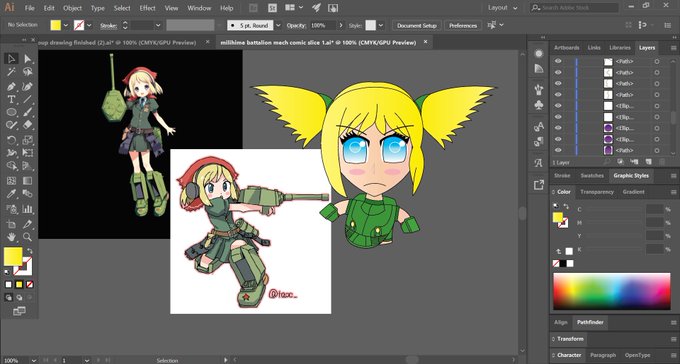Open the Effect menu
The image size is (680, 364).
point(147,8)
